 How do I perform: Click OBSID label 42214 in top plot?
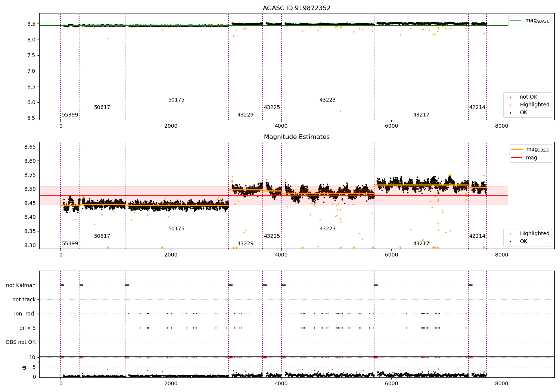pos(477,108)
